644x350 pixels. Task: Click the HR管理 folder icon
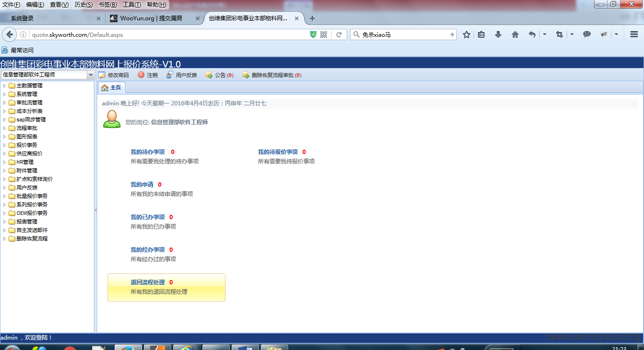pyautogui.click(x=12, y=162)
